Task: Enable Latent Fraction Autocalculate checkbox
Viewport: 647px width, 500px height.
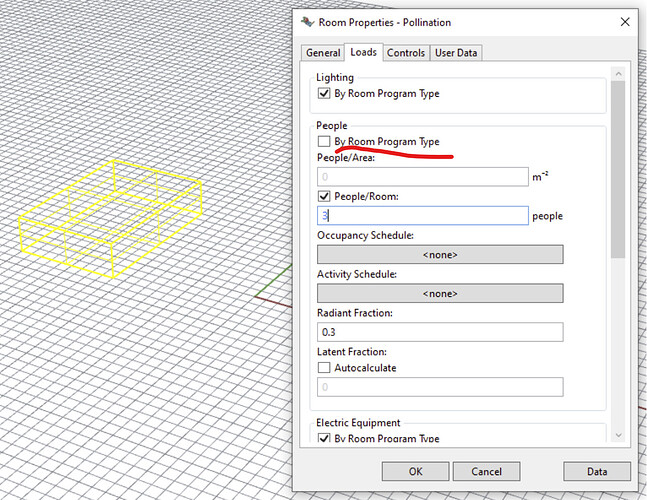Action: (x=324, y=368)
